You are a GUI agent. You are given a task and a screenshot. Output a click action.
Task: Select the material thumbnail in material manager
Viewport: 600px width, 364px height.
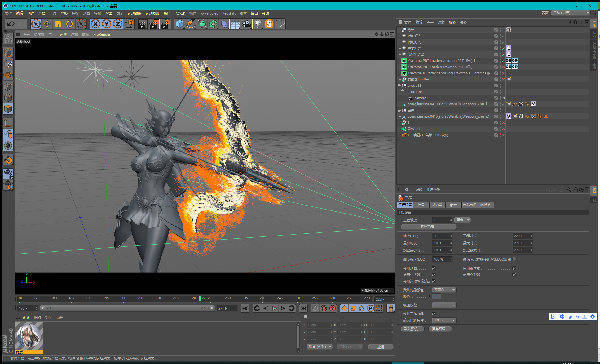(29, 336)
